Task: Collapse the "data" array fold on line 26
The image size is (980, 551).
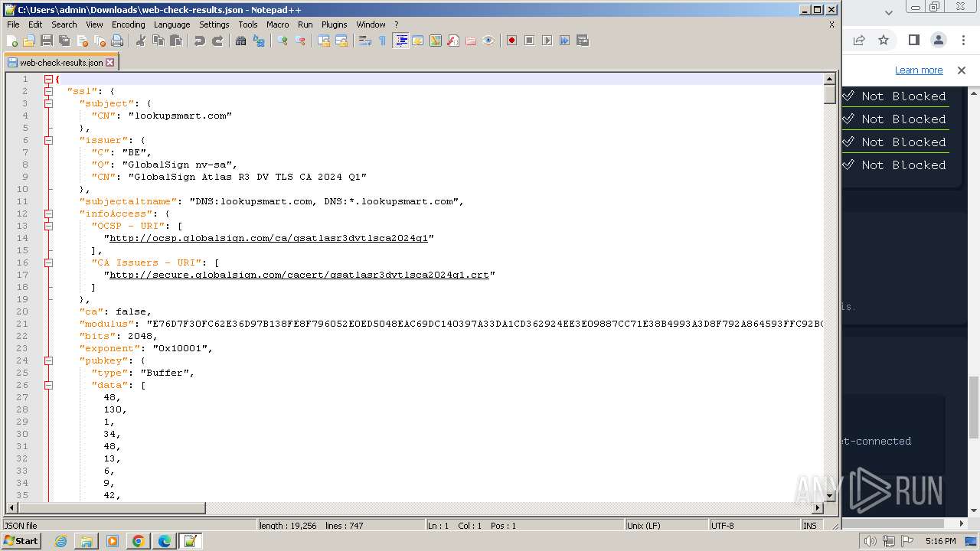Action: click(x=48, y=385)
